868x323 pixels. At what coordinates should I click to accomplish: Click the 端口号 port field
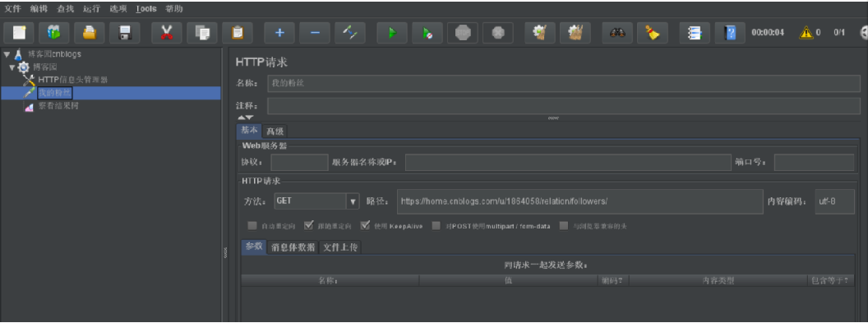[x=814, y=163]
